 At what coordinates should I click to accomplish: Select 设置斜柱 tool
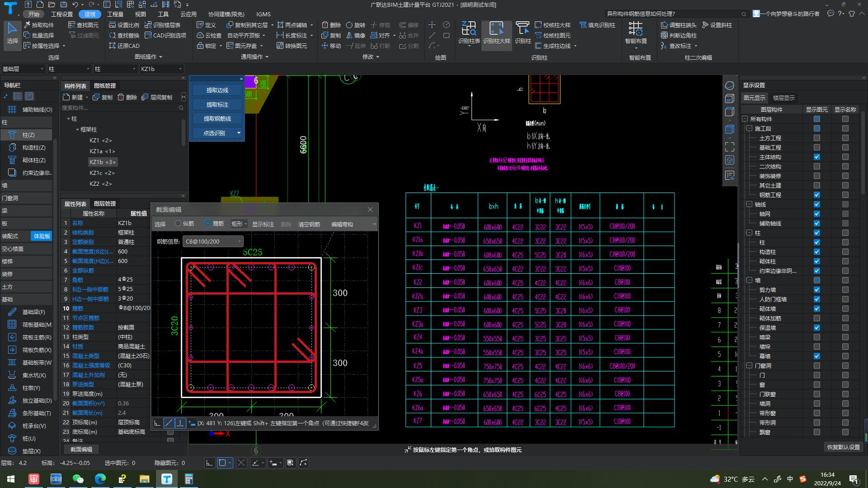(717, 25)
